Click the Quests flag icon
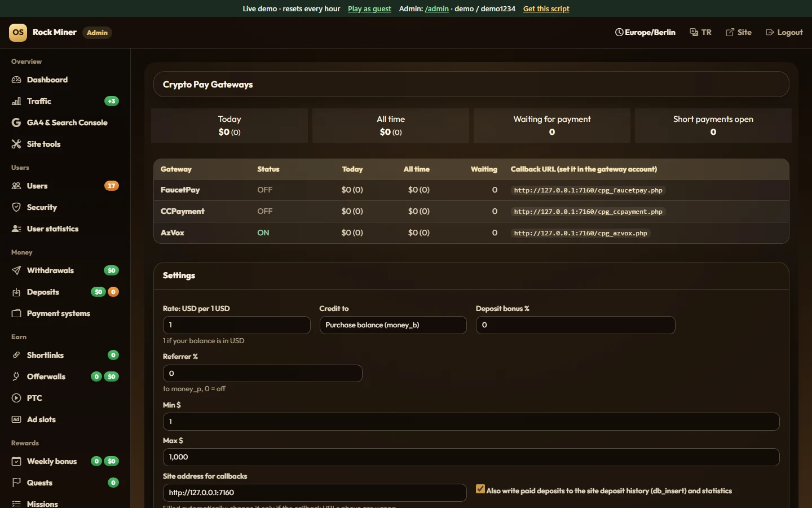Screen dimensions: 812x508 click(16, 483)
